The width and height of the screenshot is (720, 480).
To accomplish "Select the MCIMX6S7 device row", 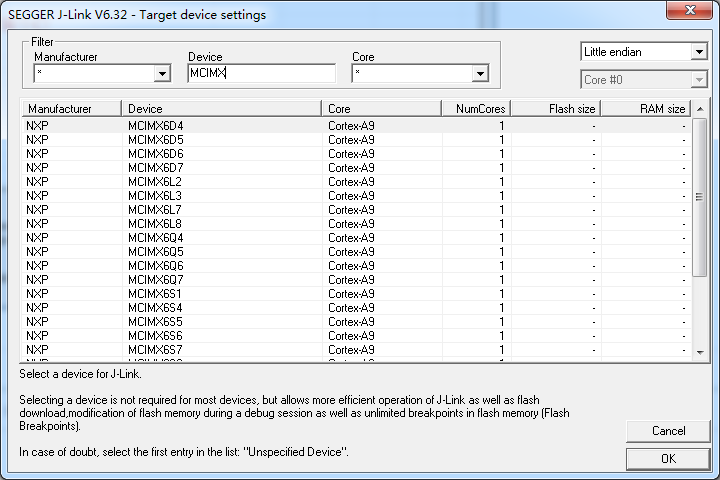I will [356, 350].
